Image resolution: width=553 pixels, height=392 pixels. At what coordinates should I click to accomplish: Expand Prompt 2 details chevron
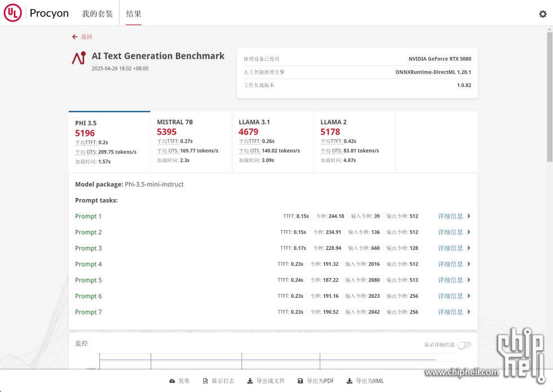click(x=469, y=232)
